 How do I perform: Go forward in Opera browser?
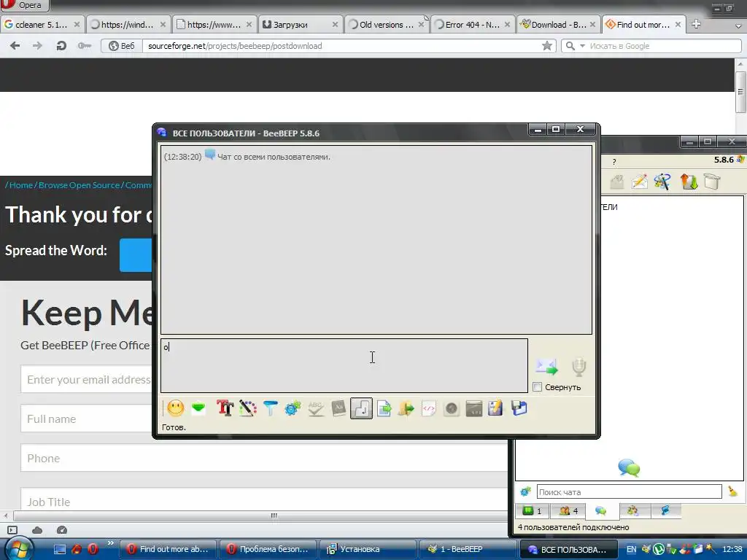[x=37, y=46]
